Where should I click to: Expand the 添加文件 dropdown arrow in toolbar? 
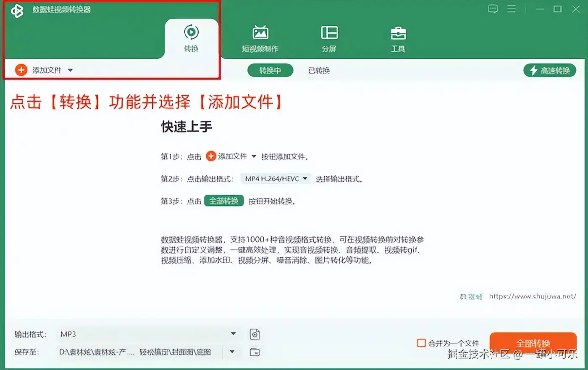[70, 70]
